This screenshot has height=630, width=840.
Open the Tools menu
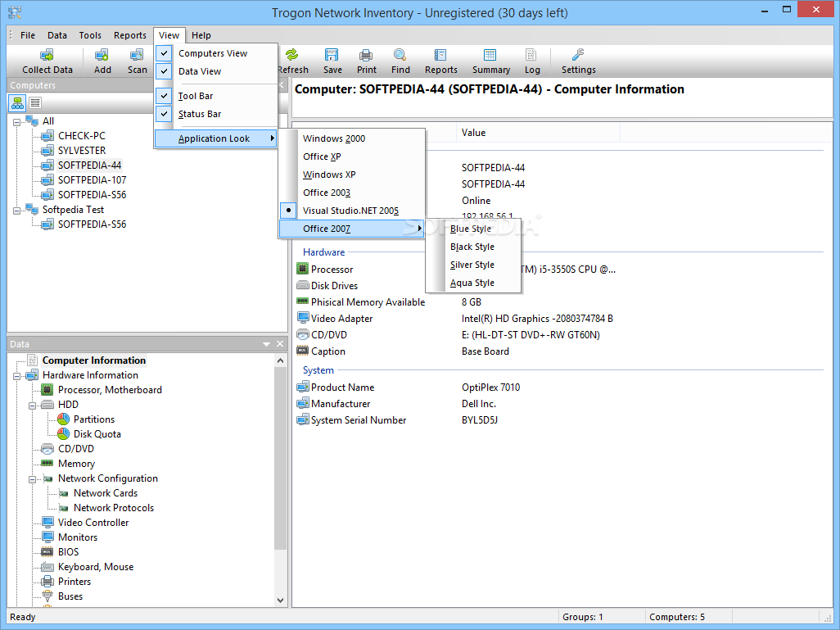tap(90, 35)
